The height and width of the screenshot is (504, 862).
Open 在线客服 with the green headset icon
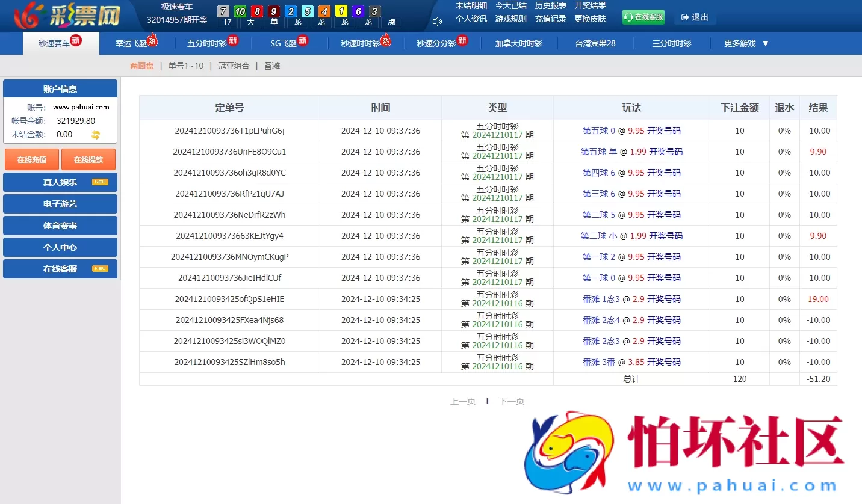pos(643,17)
